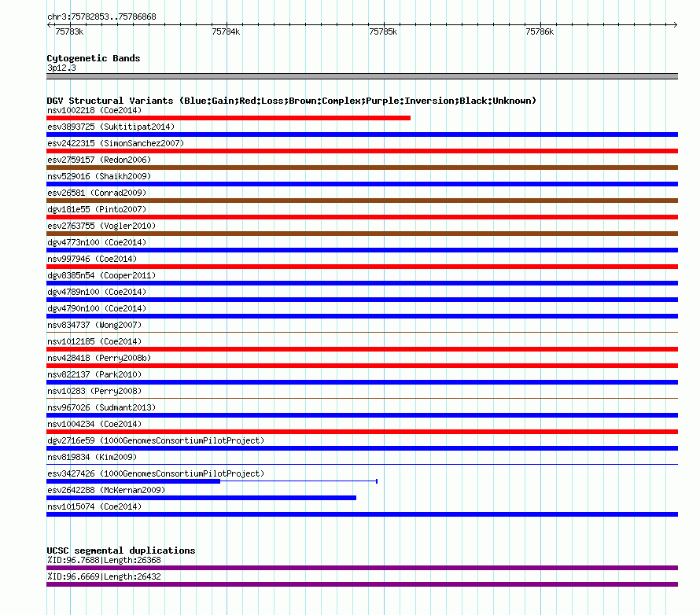Click the nsv822137 (Park2010) label
700x615 pixels.
tap(94, 374)
